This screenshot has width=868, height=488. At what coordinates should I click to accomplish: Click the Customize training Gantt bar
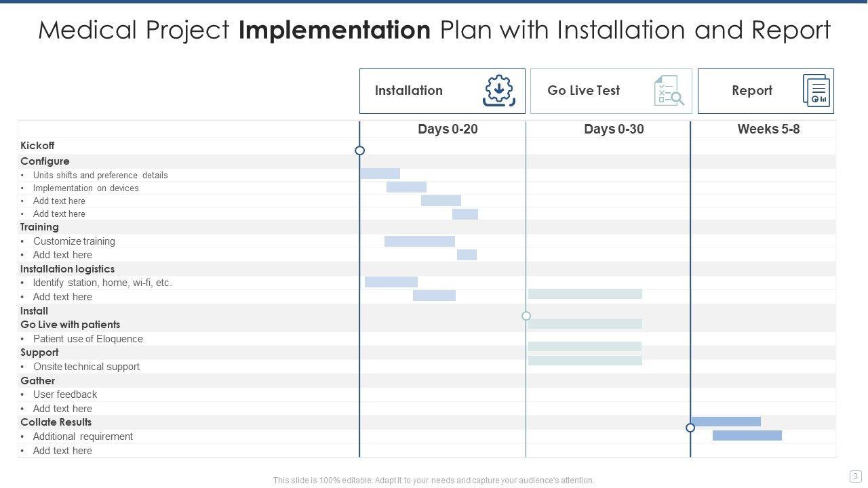pos(420,241)
